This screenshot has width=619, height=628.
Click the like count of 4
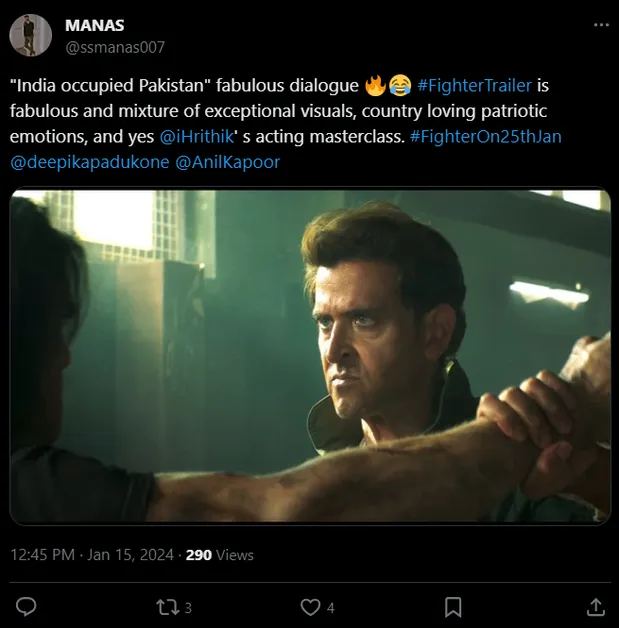point(331,608)
